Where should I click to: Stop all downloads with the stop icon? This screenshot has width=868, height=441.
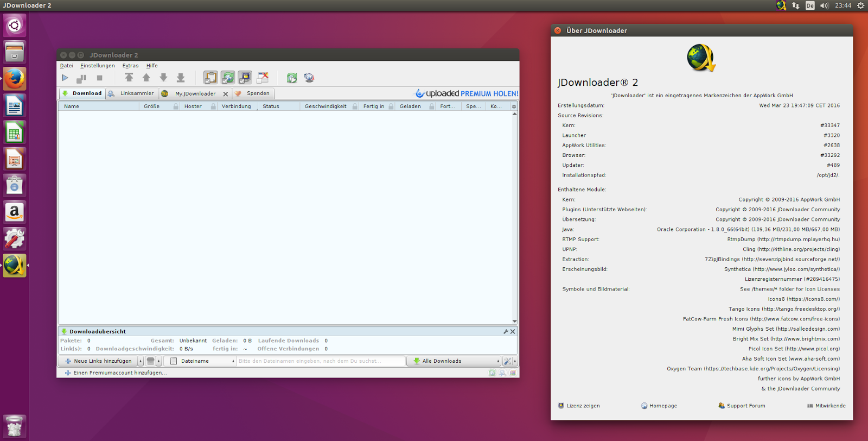point(99,78)
